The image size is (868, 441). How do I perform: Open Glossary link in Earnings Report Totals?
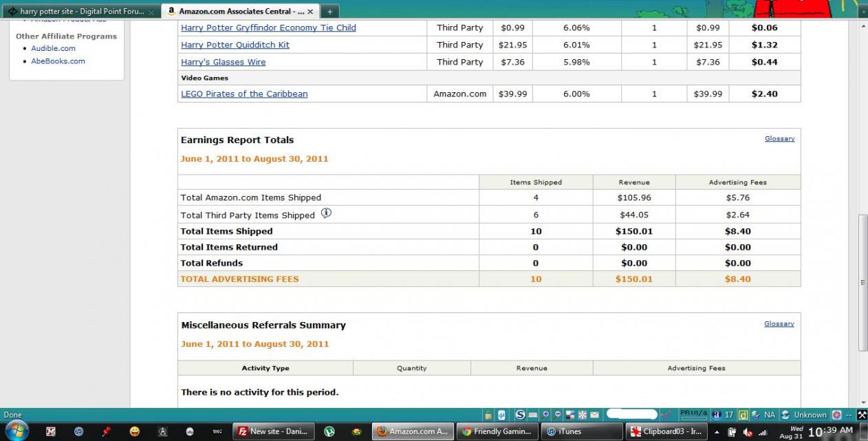tap(779, 138)
